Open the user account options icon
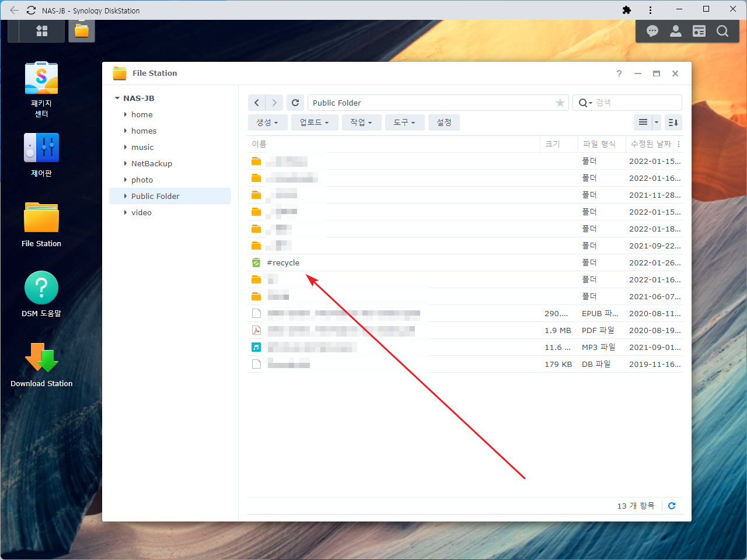The image size is (747, 560). [x=676, y=32]
